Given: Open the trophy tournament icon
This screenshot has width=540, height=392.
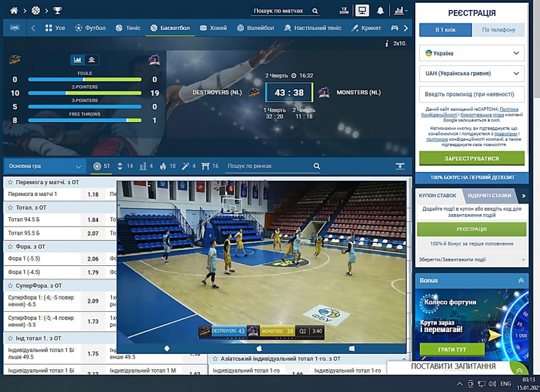Looking at the screenshot, I should point(57,11).
